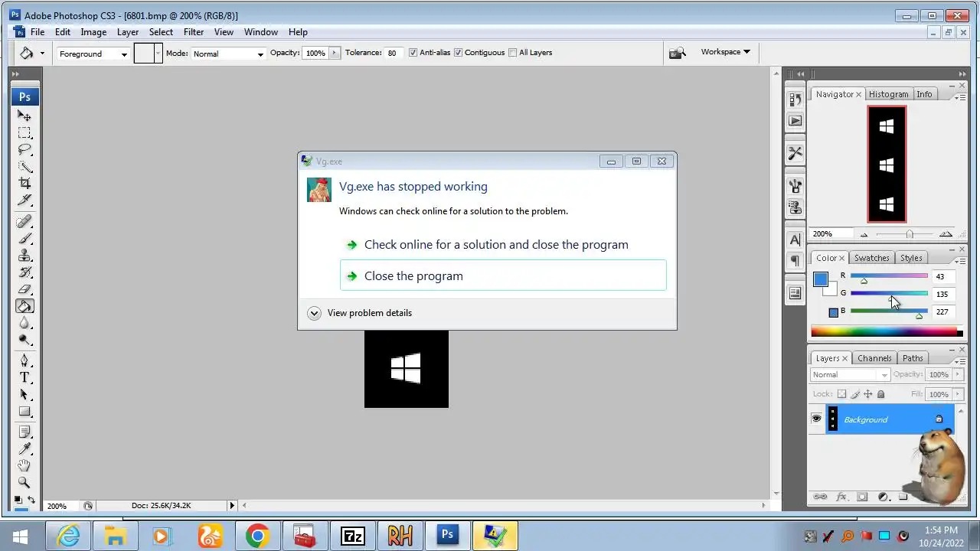Select the Crop tool
This screenshot has width=980, height=551.
[x=24, y=183]
